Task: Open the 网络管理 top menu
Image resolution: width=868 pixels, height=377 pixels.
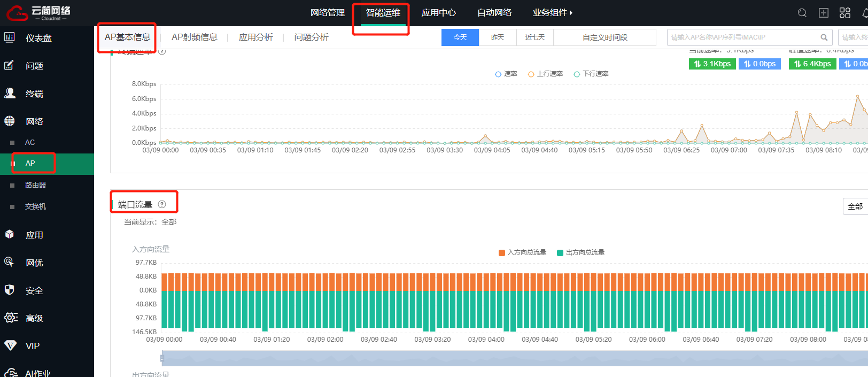Action: 327,13
